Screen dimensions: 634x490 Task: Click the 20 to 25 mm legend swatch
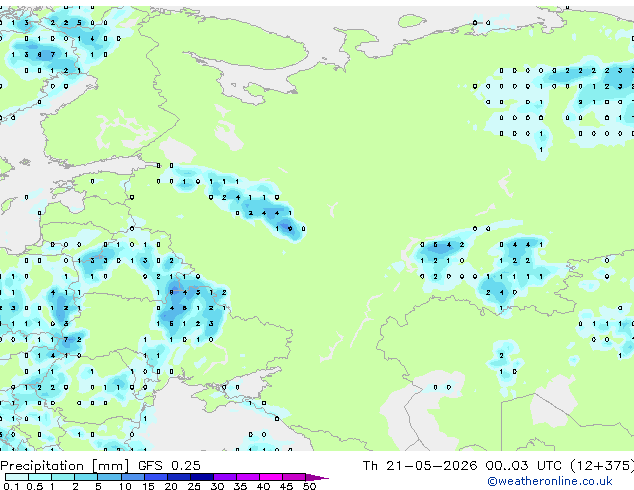click(x=179, y=477)
